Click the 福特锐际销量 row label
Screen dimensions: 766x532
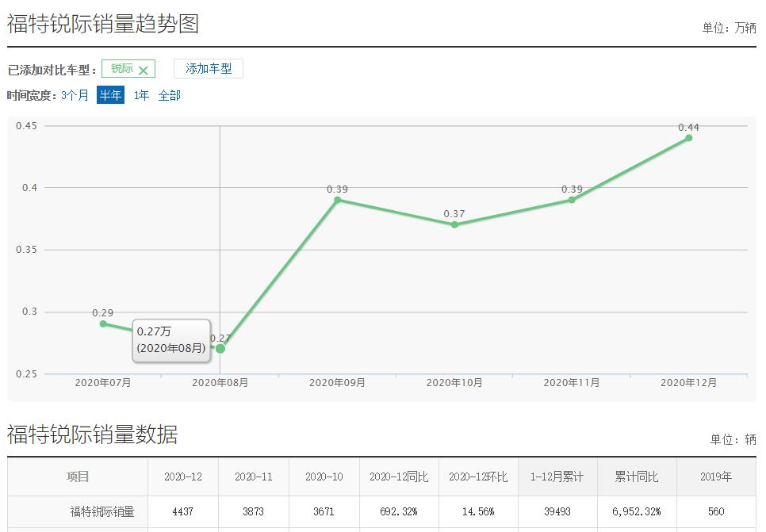[102, 511]
